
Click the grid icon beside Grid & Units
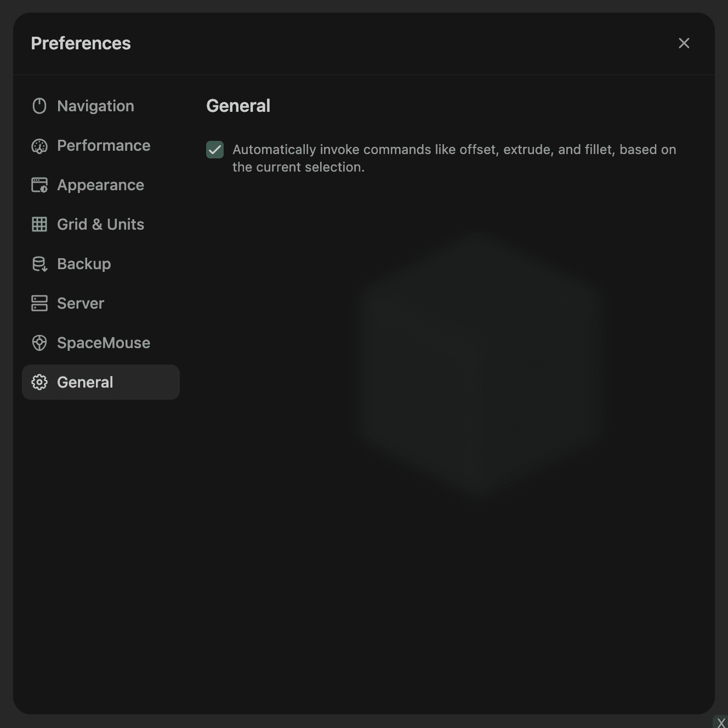coord(39,224)
